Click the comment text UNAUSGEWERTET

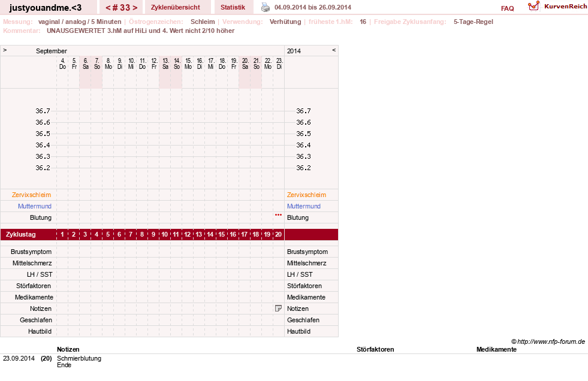click(x=76, y=31)
